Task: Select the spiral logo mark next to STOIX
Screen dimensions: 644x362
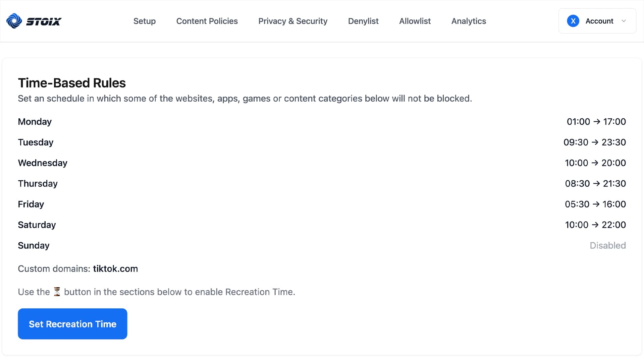Action: pos(14,21)
